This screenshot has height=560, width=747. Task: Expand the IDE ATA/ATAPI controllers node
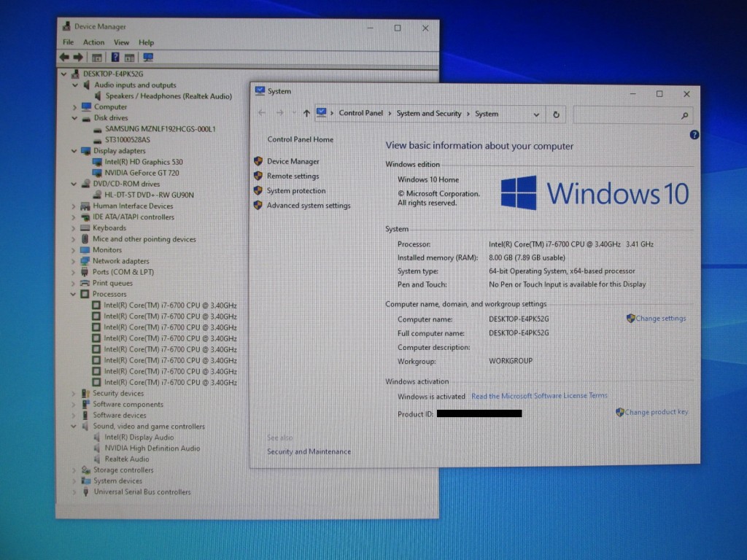click(74, 217)
